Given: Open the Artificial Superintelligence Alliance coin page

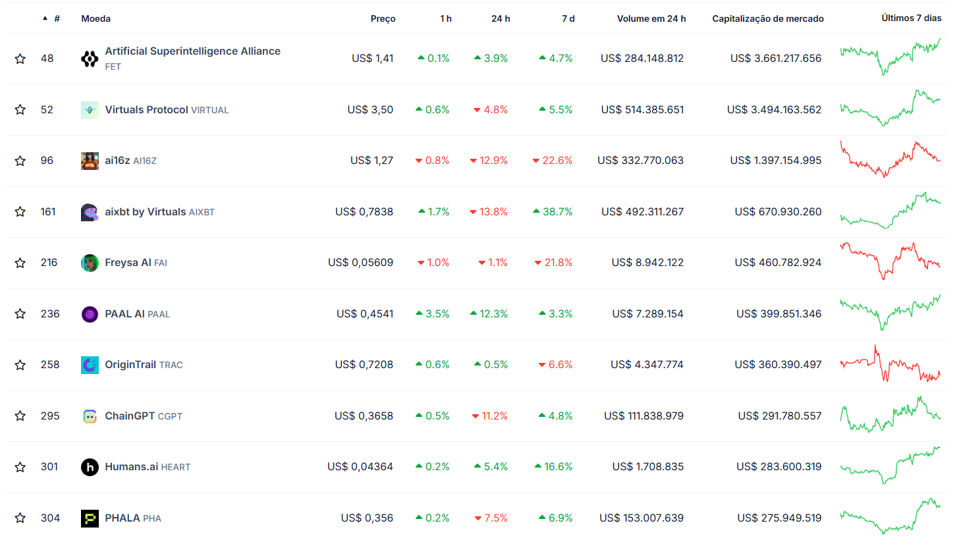Looking at the screenshot, I should pos(193,51).
